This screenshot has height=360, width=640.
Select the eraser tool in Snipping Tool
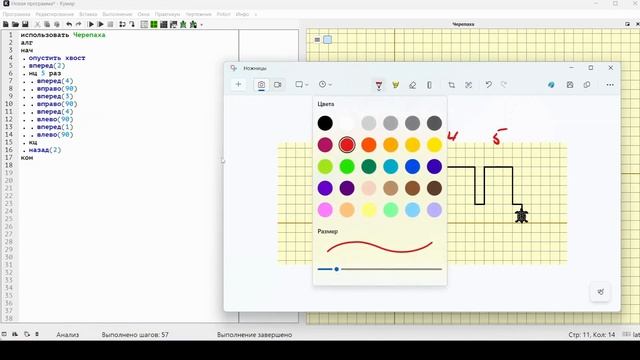412,85
